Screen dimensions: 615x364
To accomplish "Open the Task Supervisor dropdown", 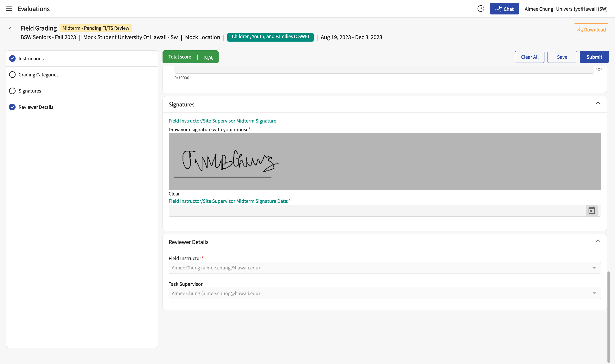I will (385, 293).
